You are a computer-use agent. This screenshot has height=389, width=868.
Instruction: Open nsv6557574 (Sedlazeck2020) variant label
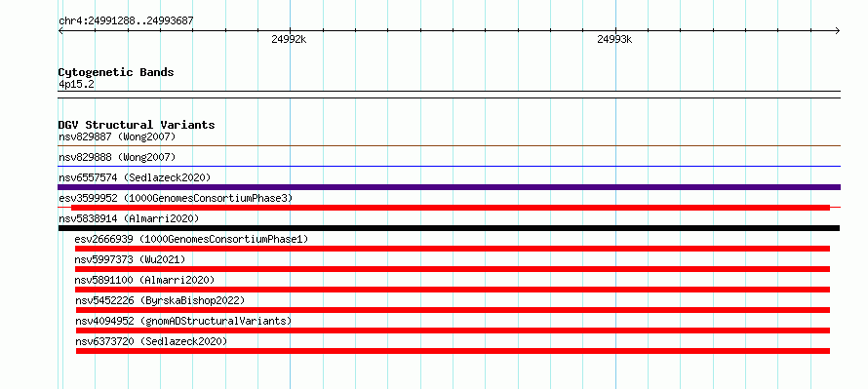[x=135, y=177]
